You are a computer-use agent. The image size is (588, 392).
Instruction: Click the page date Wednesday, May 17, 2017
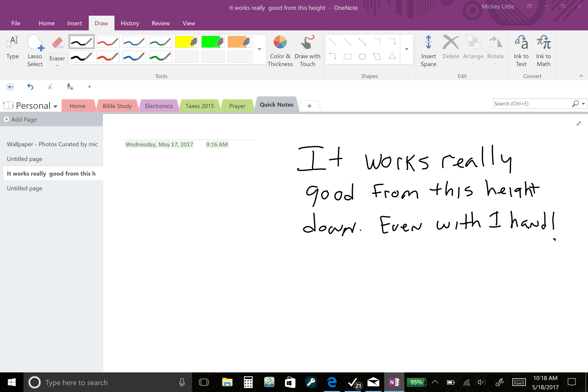point(159,145)
